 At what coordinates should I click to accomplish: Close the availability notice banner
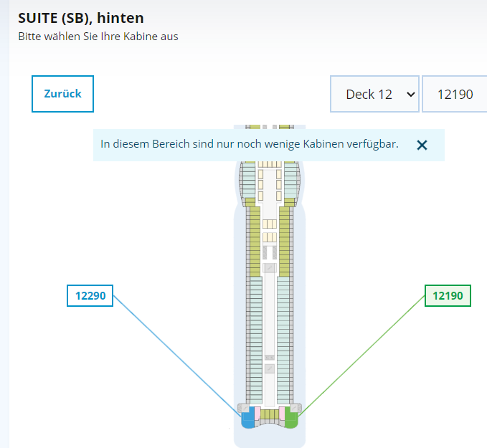[422, 145]
